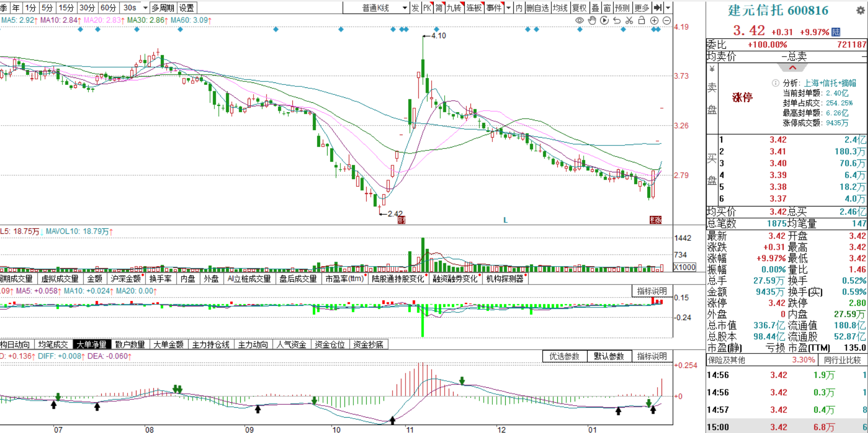
Task: Click the 复权 adjustment button
Action: (x=579, y=7)
